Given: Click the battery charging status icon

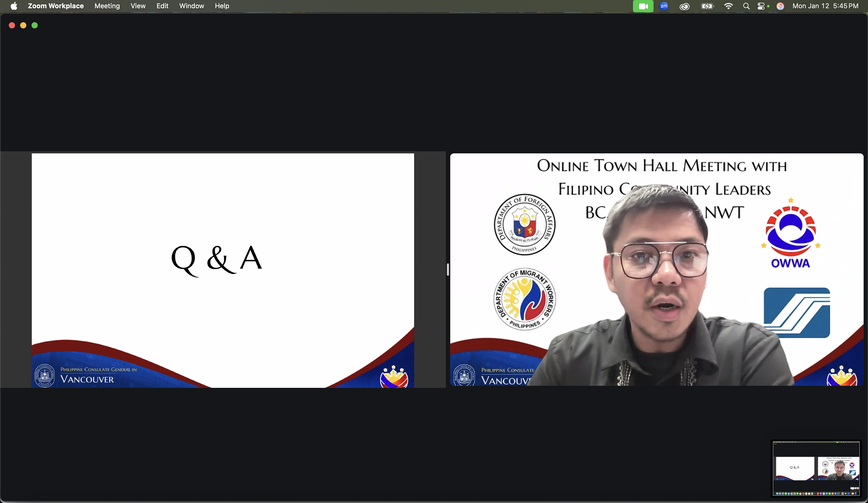Looking at the screenshot, I should 707,6.
